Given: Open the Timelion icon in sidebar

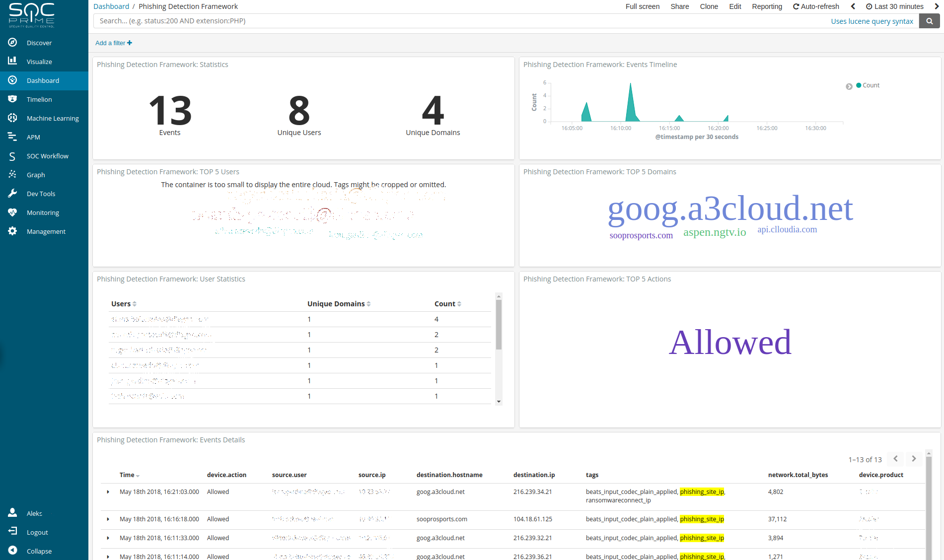Looking at the screenshot, I should 12,99.
